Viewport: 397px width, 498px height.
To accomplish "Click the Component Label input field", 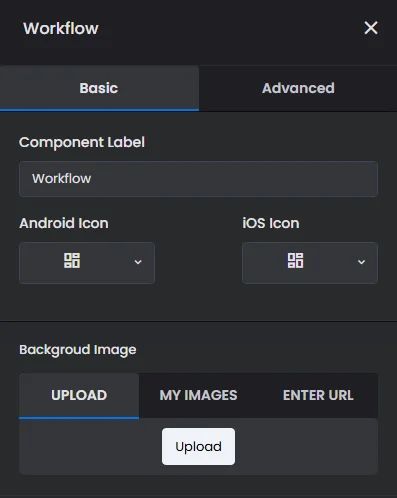I will (198, 179).
